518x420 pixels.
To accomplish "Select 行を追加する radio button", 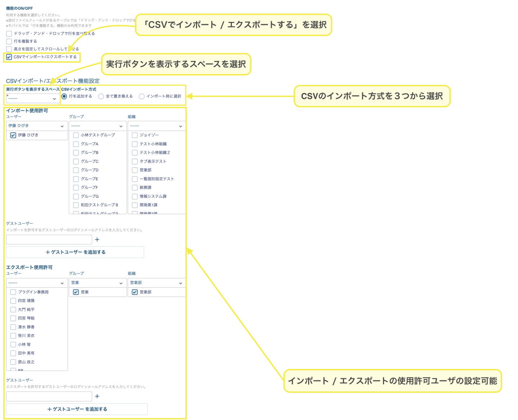I will 64,96.
